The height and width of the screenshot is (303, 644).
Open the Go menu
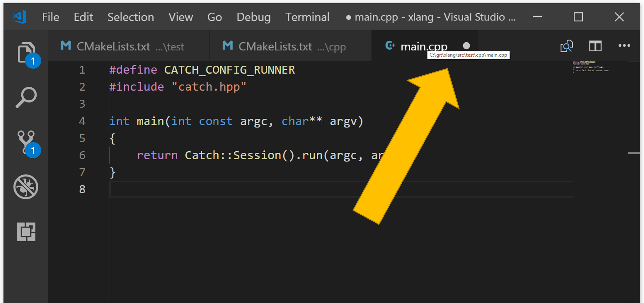[x=215, y=17]
